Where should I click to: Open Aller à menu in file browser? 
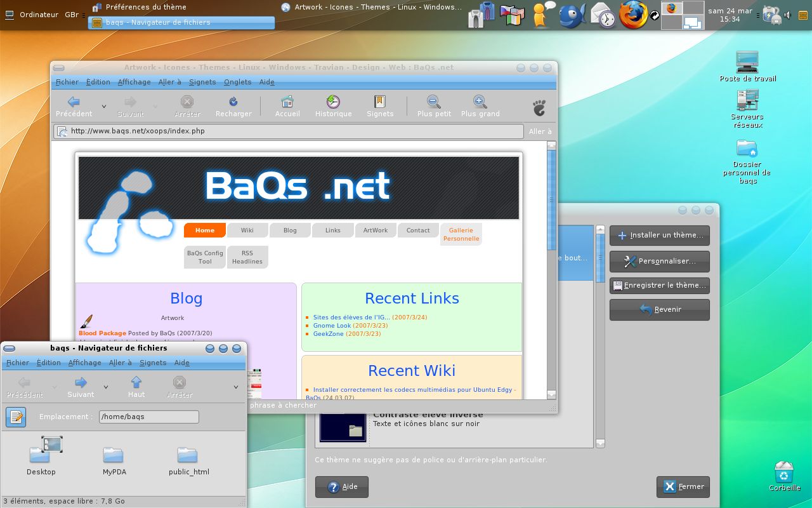pos(121,363)
